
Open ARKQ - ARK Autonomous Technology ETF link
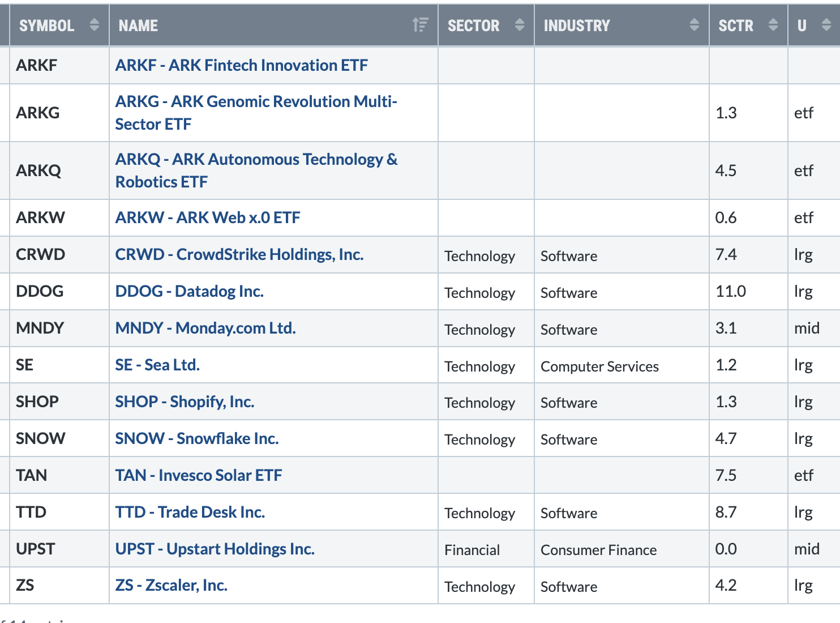(256, 170)
